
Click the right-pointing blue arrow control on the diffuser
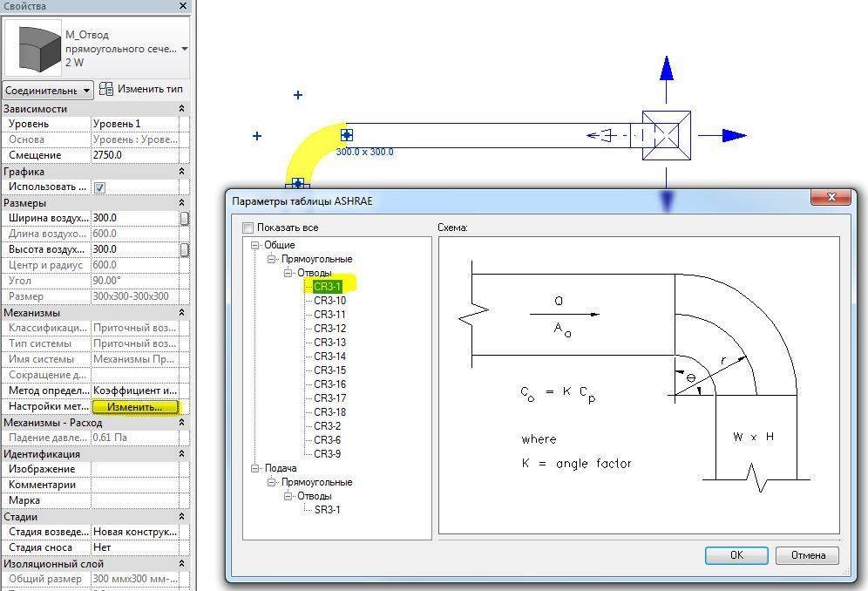(x=734, y=135)
